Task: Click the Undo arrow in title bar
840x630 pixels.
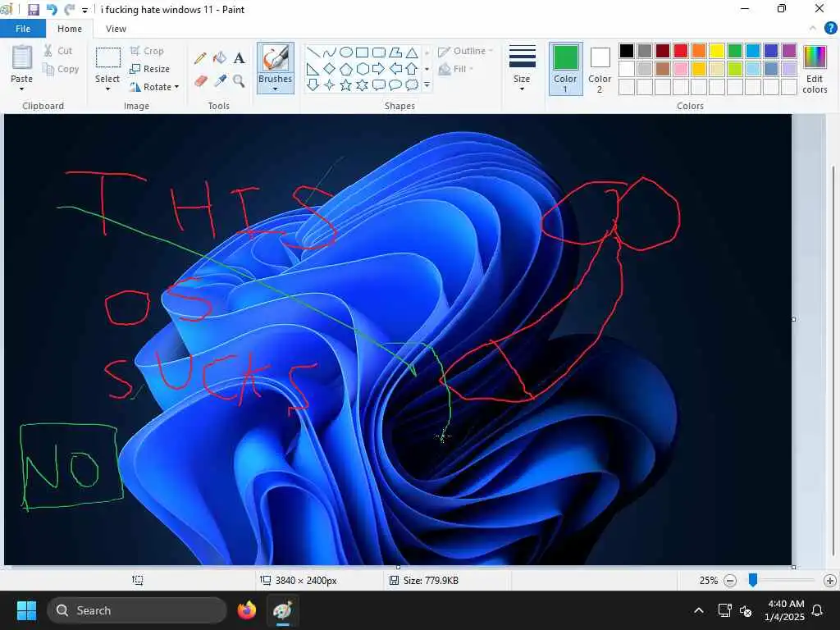Action: pyautogui.click(x=52, y=10)
